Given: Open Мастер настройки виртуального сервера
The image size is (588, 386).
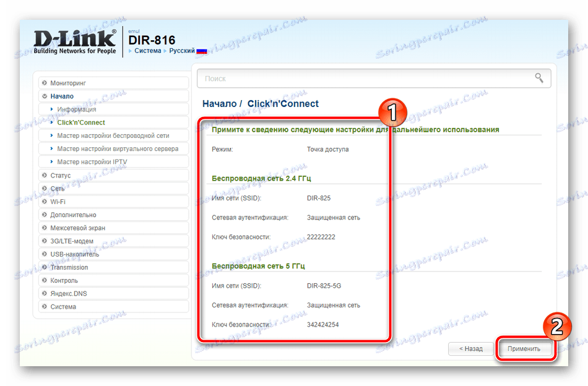Looking at the screenshot, I should [x=118, y=149].
